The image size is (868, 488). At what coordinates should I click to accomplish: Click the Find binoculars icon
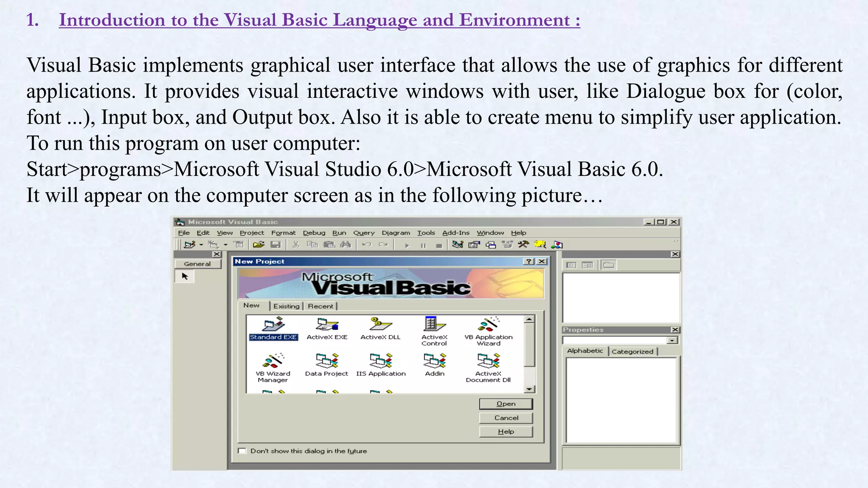point(345,245)
